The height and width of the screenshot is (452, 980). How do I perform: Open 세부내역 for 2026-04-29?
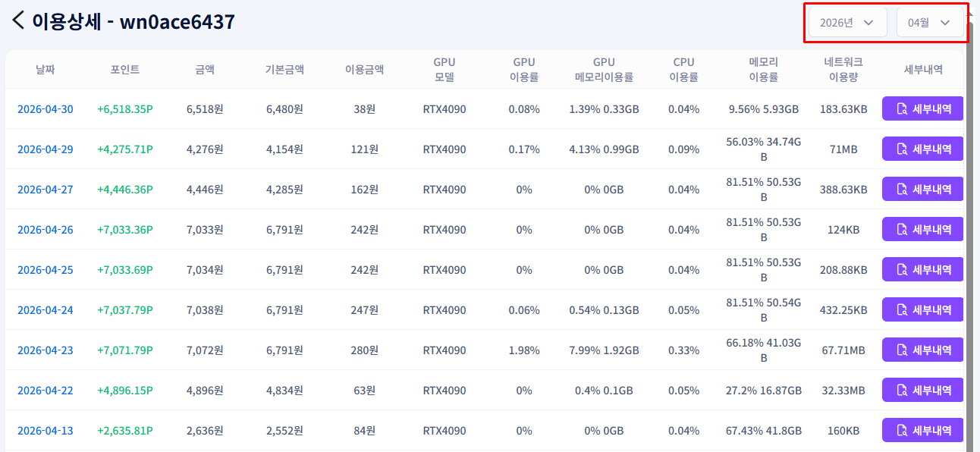[x=922, y=149]
